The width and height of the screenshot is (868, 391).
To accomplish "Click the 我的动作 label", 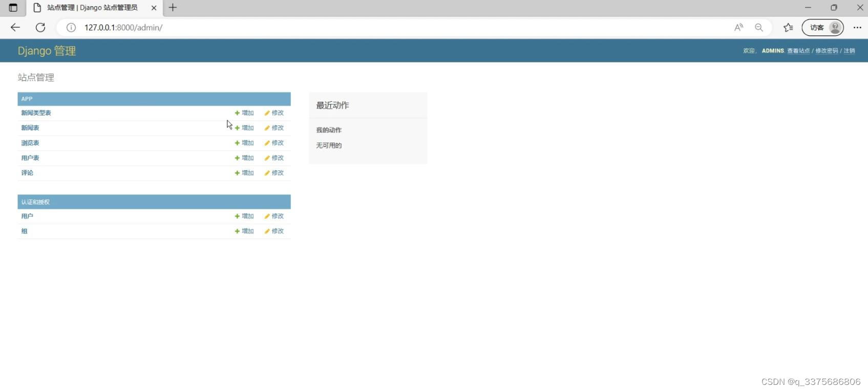I will click(329, 130).
